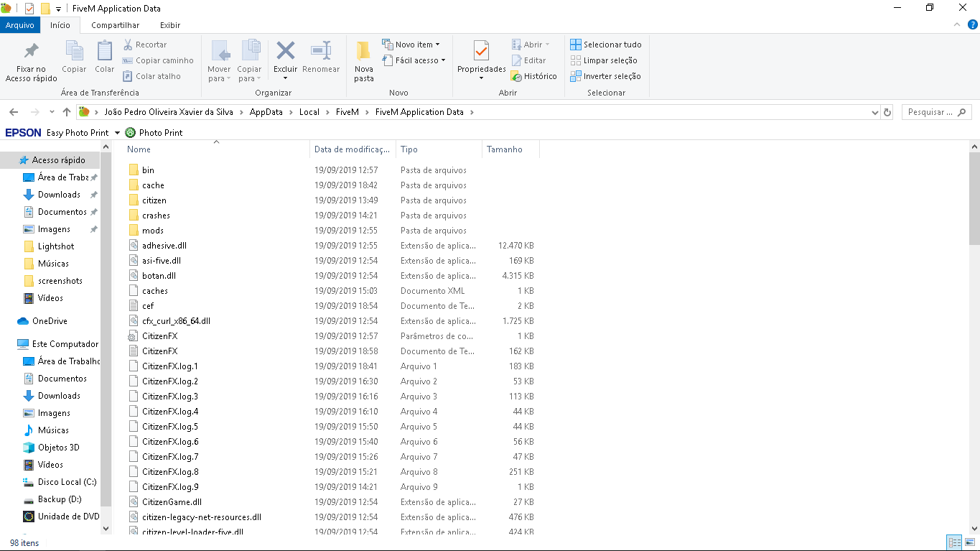Collapse the ribbon with the chevron
Screen dimensions: 980x551
[x=956, y=25]
